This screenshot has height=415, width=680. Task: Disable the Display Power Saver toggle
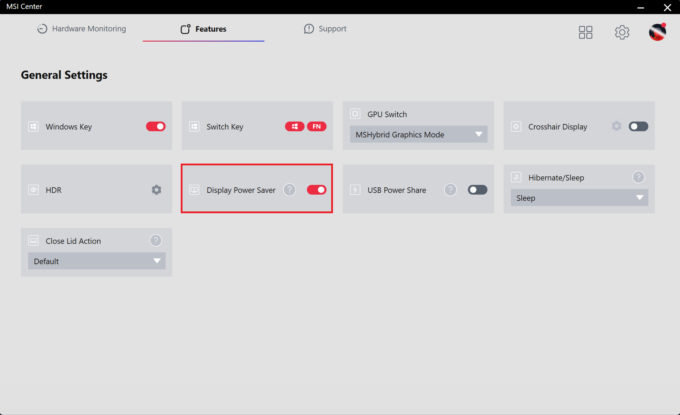pos(317,189)
